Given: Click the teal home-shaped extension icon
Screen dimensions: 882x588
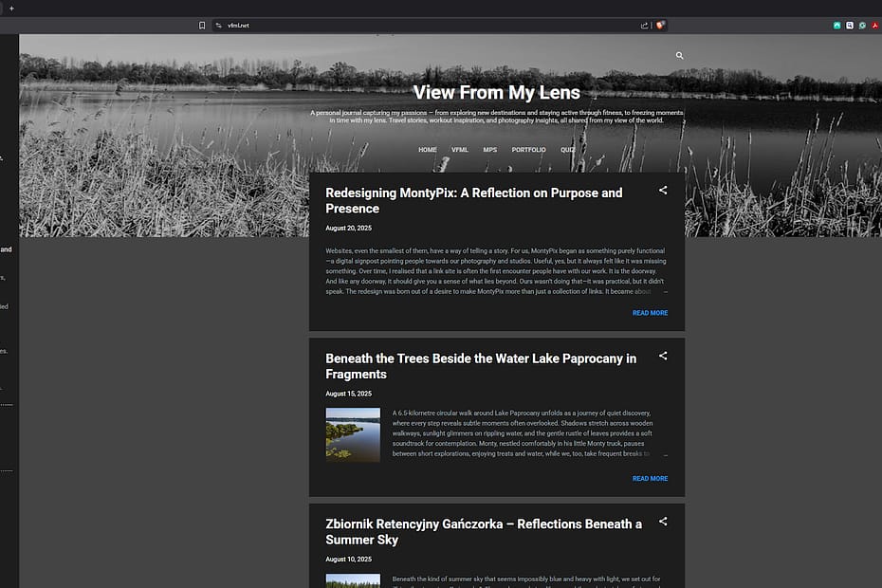Looking at the screenshot, I should (836, 25).
